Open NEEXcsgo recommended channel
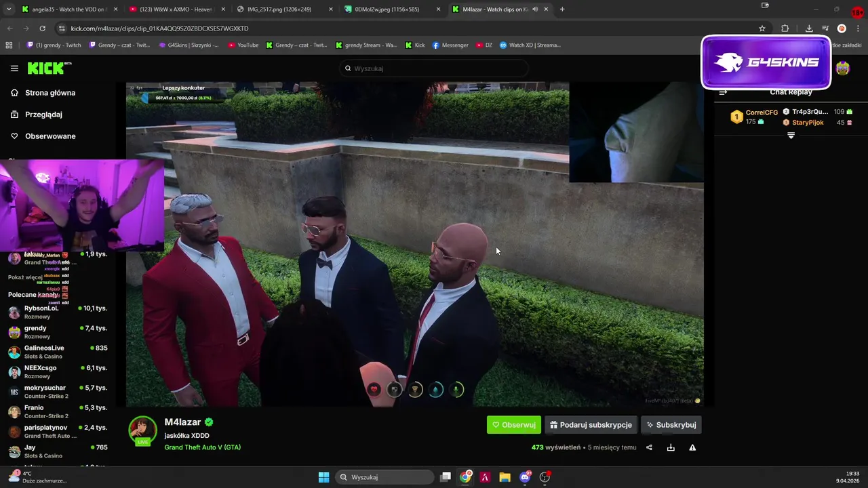The image size is (868, 488). [x=58, y=372]
